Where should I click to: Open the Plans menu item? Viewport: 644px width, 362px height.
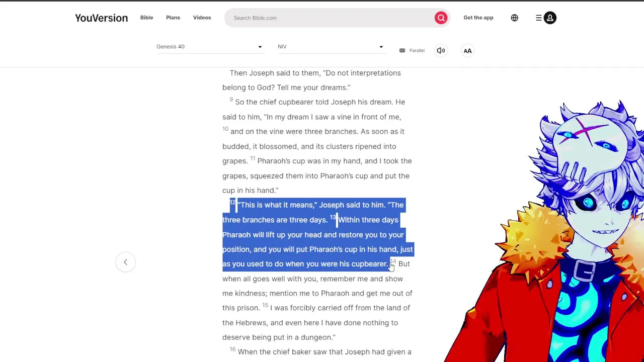(x=173, y=18)
